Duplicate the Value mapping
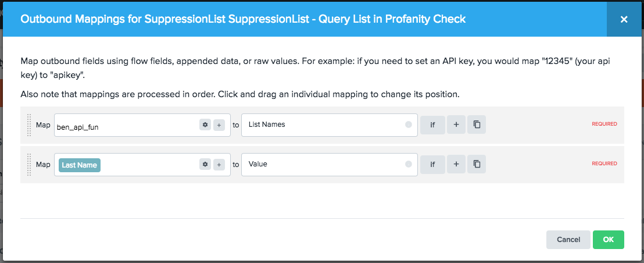Image resolution: width=644 pixels, height=263 pixels. click(477, 165)
